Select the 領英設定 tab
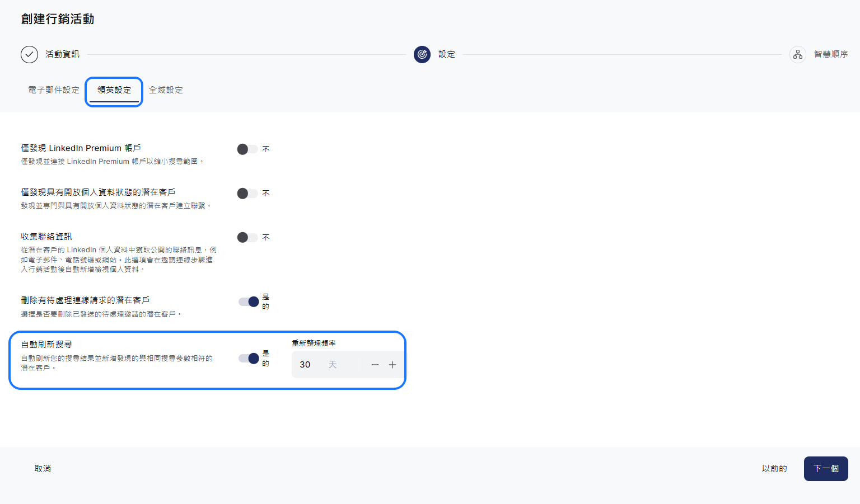The width and height of the screenshot is (860, 504). [114, 90]
